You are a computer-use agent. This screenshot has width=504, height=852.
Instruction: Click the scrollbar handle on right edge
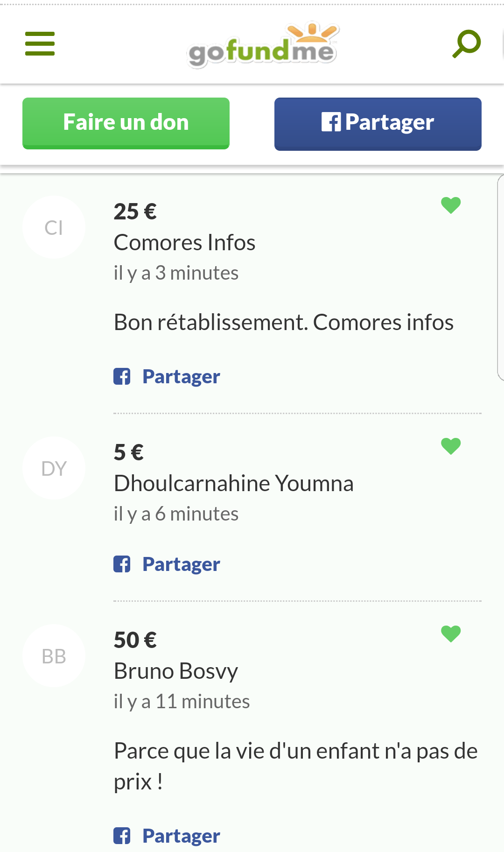coord(500,277)
